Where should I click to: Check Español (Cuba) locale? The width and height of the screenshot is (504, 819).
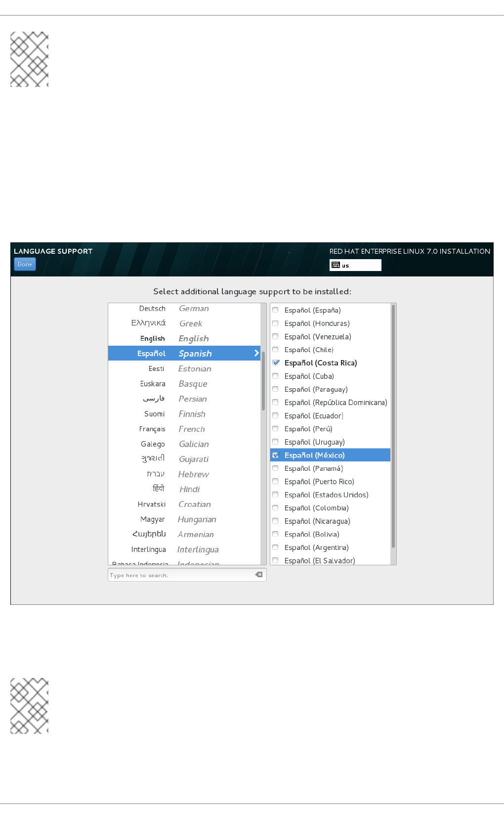[x=276, y=376]
